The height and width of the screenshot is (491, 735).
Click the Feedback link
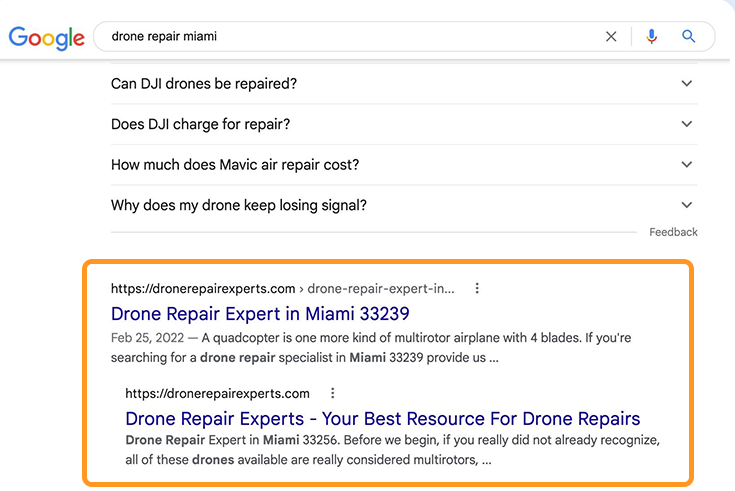tap(673, 232)
